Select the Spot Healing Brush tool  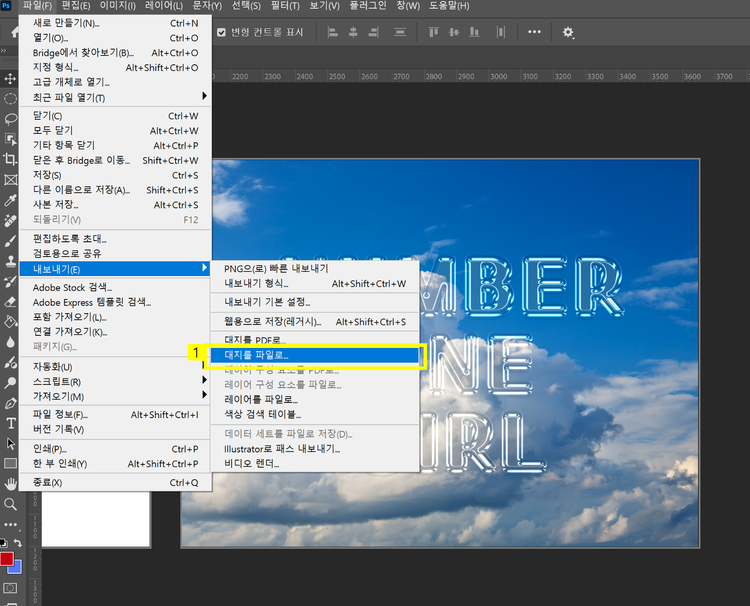click(x=10, y=220)
